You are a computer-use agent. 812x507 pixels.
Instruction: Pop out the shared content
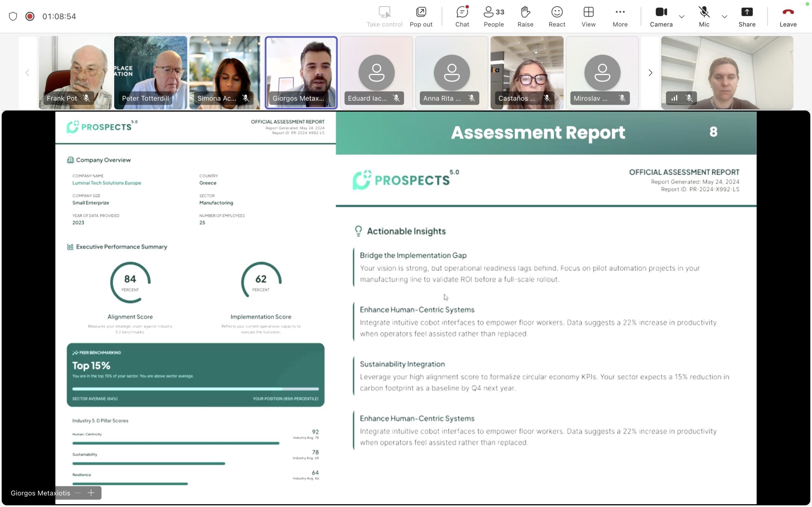[421, 16]
